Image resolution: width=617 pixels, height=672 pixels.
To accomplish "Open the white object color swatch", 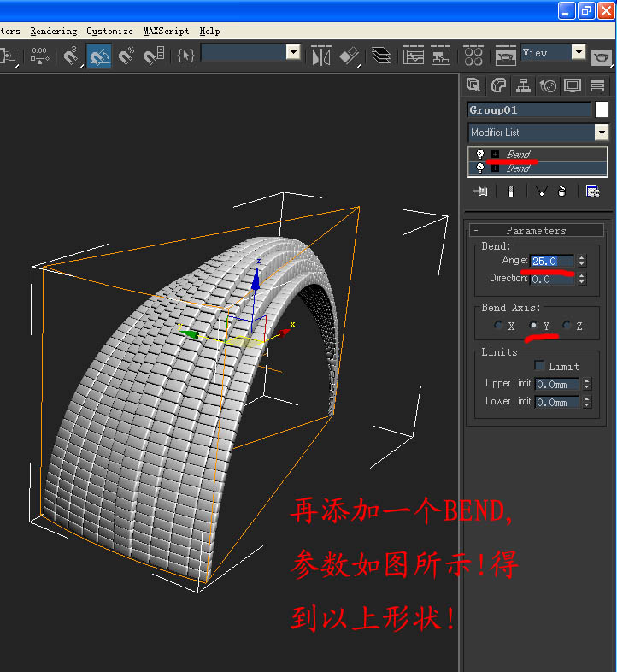I will click(602, 109).
